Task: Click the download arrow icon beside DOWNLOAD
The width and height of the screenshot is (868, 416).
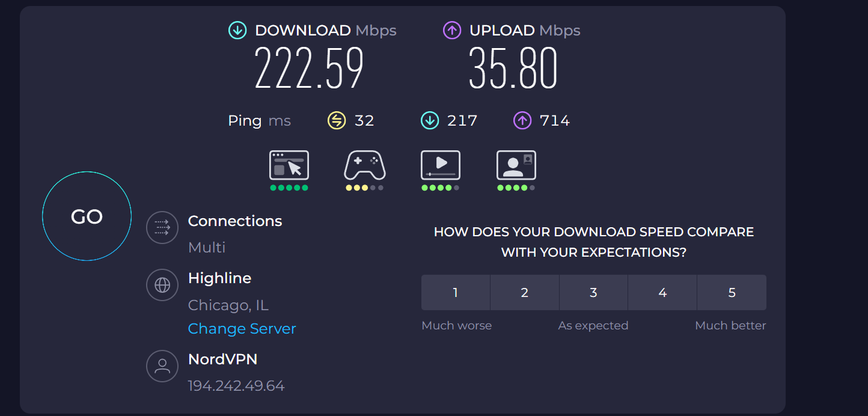Action: pos(237,31)
